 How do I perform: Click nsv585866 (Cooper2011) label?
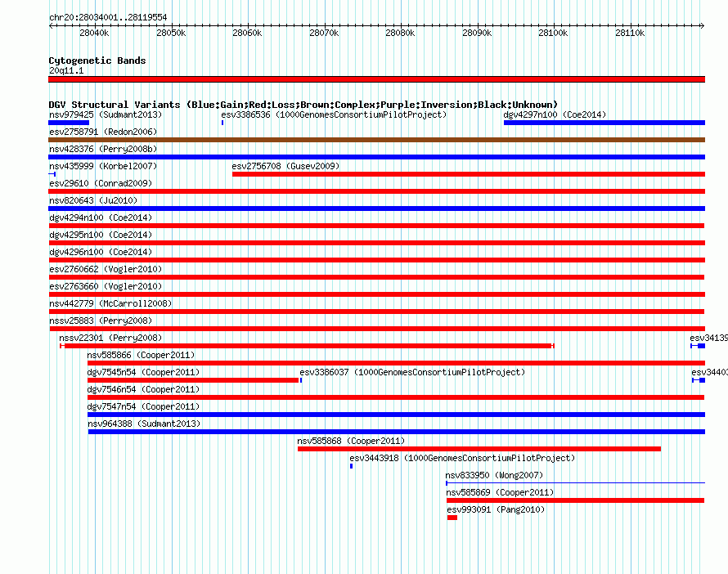pyautogui.click(x=142, y=355)
